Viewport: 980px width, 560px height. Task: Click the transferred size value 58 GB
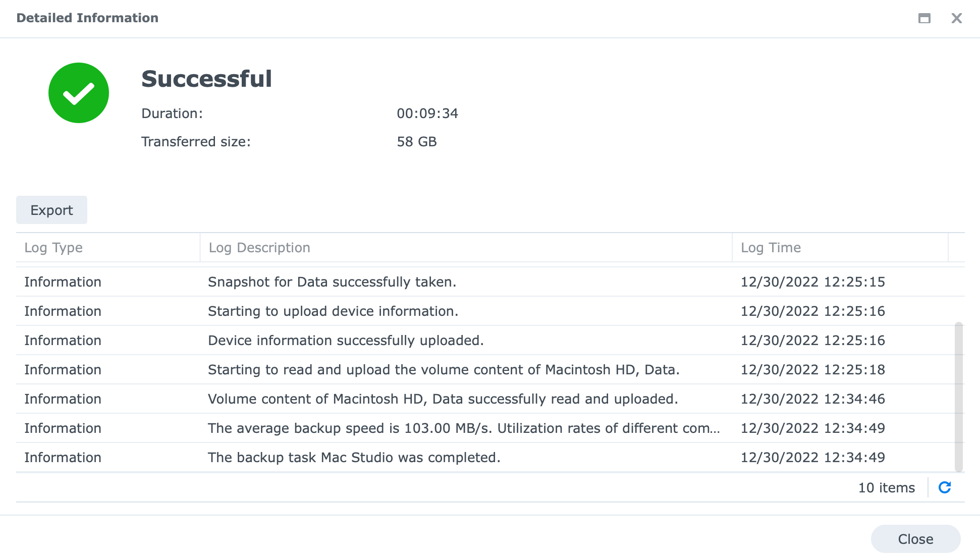point(417,141)
